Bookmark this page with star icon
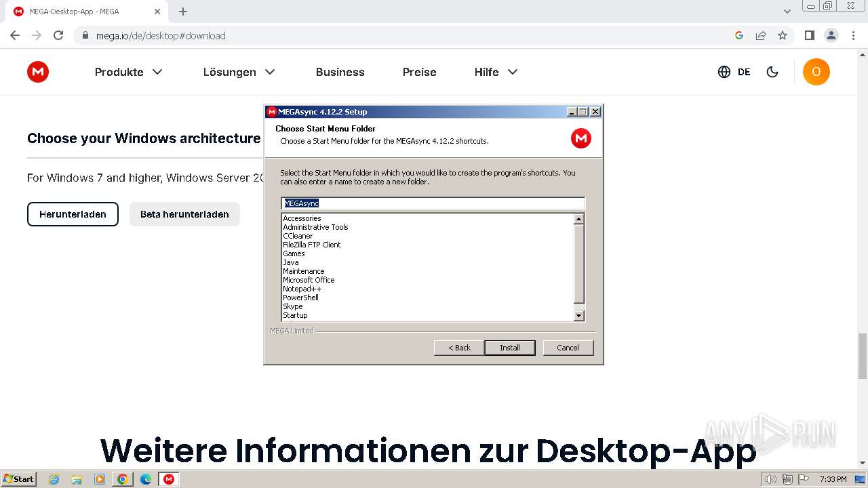The image size is (868, 488). tap(783, 35)
